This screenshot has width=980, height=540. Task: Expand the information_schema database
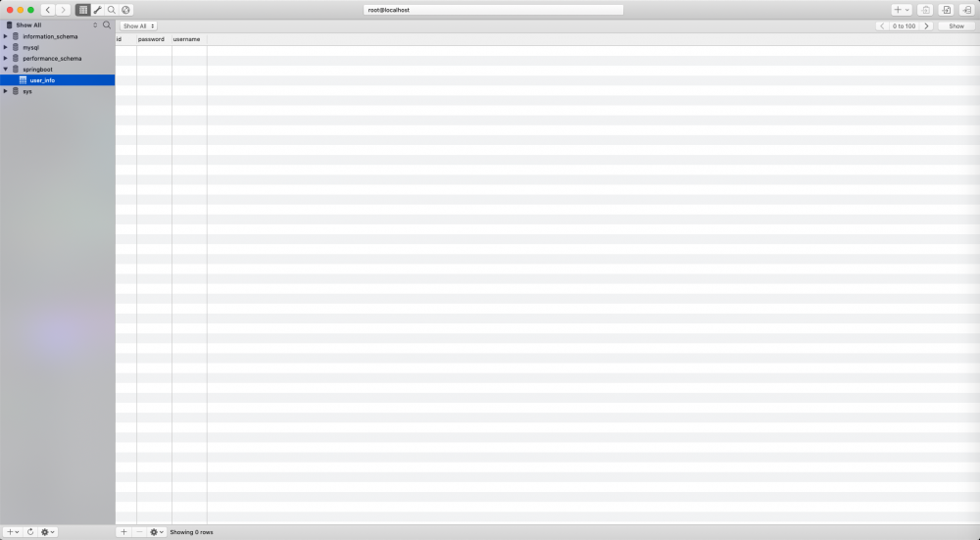(6, 36)
